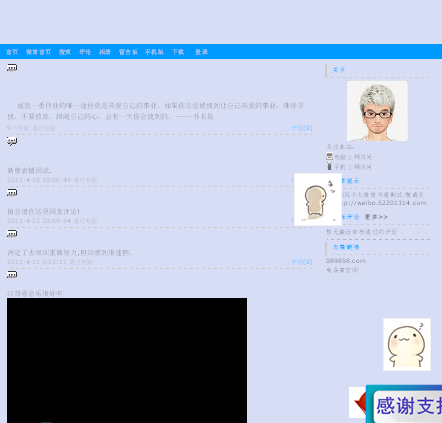Click the speech bubble icon above the music post
This screenshot has height=423, width=442.
pyautogui.click(x=12, y=275)
